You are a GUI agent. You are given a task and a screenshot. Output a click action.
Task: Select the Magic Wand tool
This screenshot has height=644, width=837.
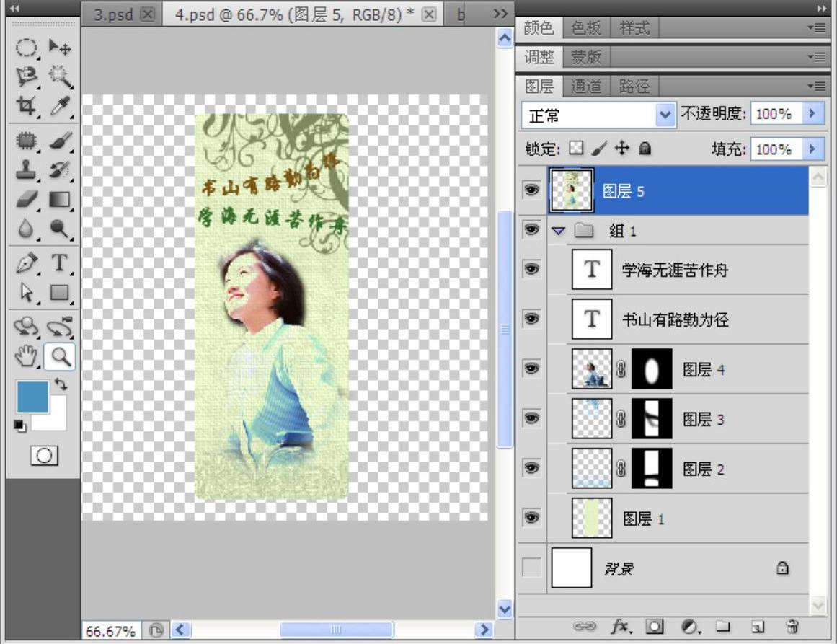point(60,74)
